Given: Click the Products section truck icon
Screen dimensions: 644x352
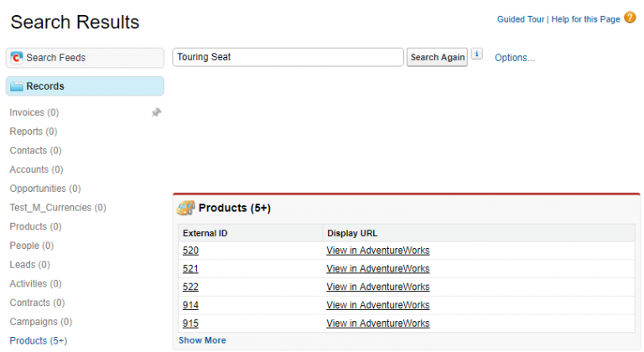Looking at the screenshot, I should (x=186, y=208).
